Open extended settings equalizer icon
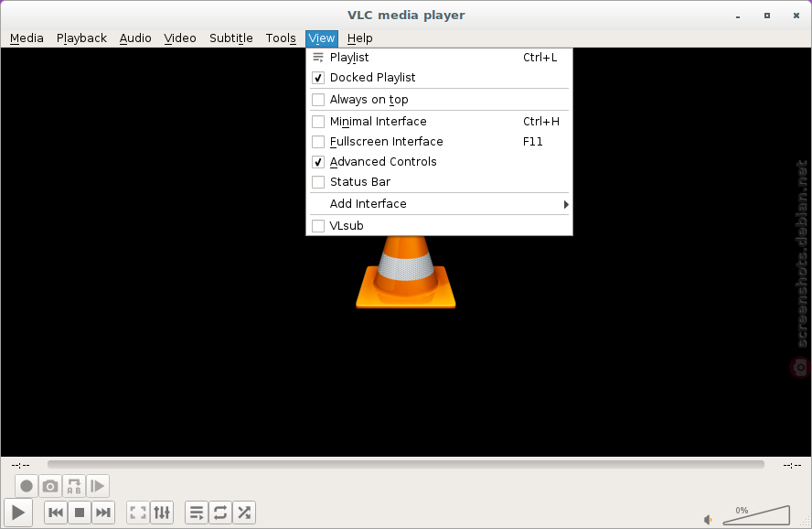The width and height of the screenshot is (812, 529). click(x=162, y=513)
